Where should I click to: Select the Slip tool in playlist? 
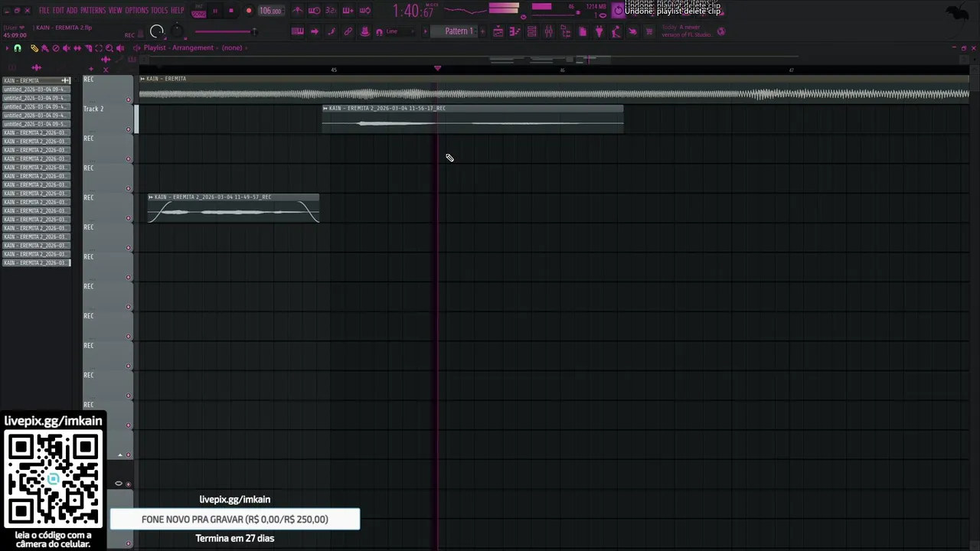click(x=77, y=48)
